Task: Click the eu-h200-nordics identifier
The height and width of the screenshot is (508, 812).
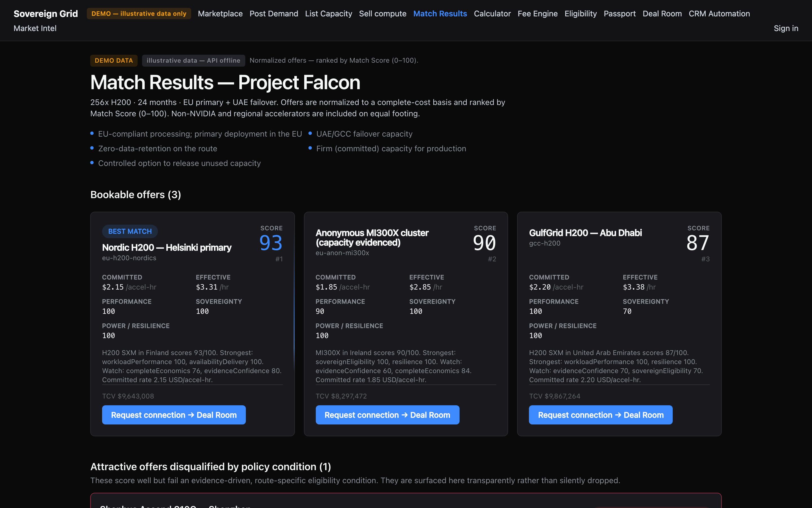Action: point(129,258)
